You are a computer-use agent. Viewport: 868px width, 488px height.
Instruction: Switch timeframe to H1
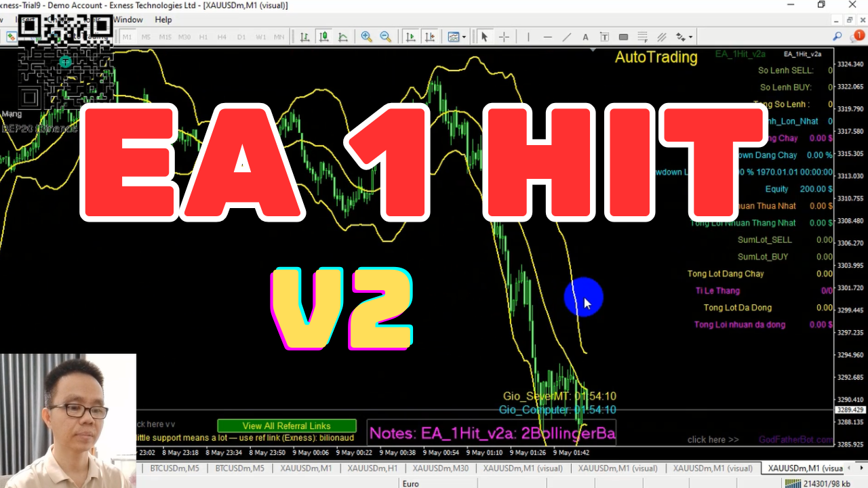[x=203, y=37]
